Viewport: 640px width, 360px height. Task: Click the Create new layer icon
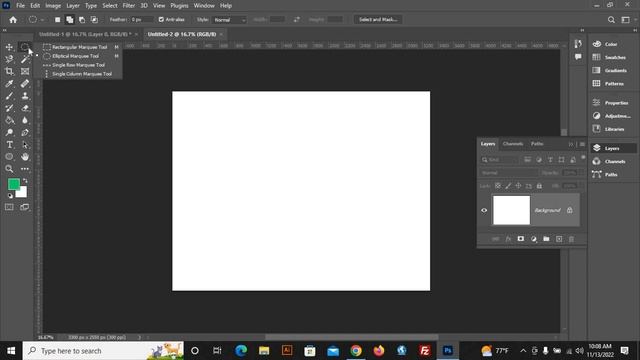pos(559,239)
